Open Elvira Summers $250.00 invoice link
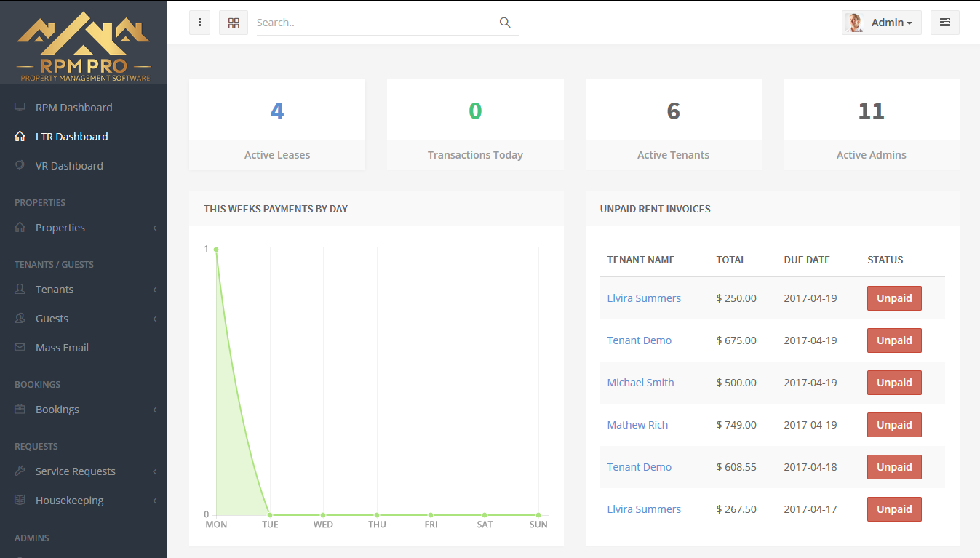Screen dimensions: 980x558 (x=644, y=298)
